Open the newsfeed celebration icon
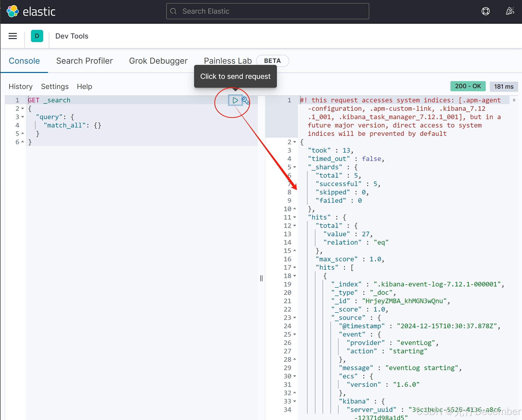Viewport: 522px width, 420px height. click(x=510, y=11)
